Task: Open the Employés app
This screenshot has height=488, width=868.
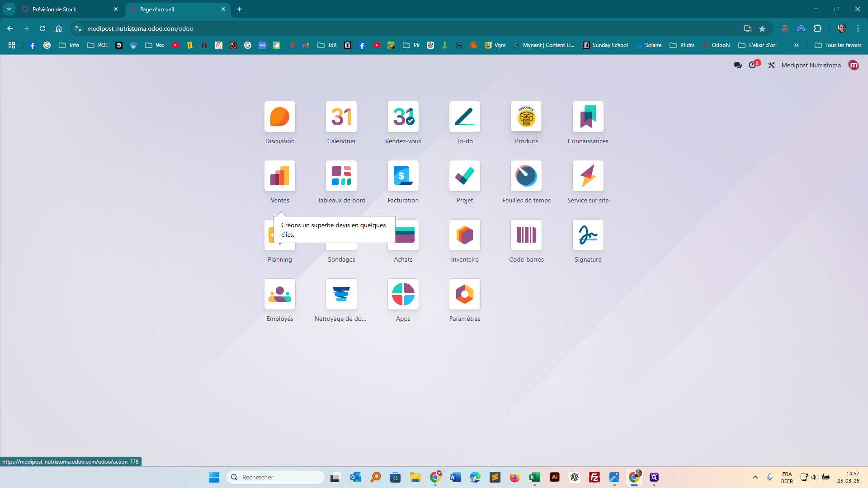Action: tap(280, 294)
